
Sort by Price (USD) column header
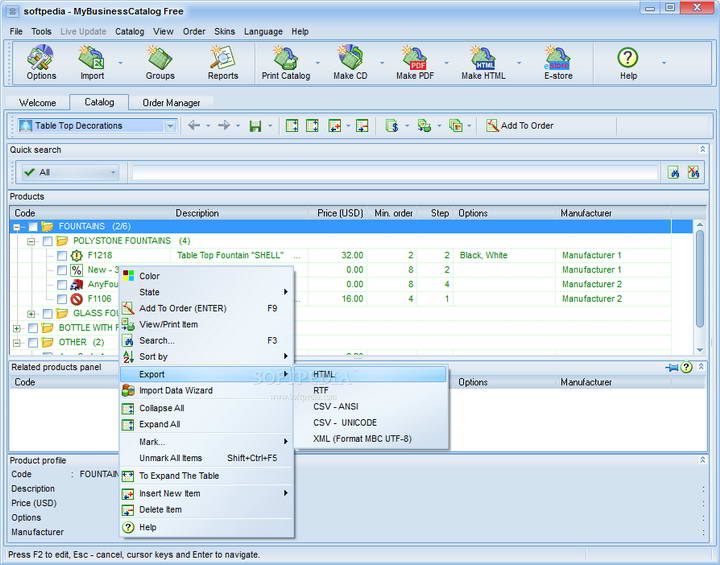coord(340,213)
